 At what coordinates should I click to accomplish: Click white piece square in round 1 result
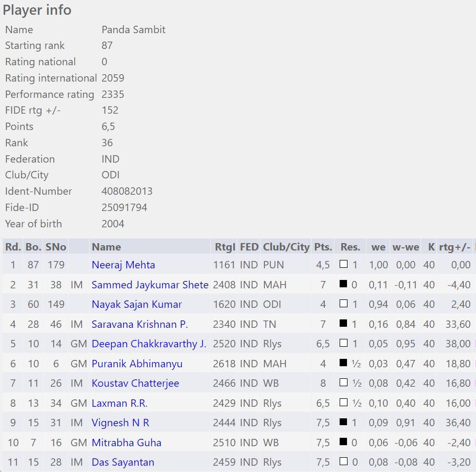point(343,264)
